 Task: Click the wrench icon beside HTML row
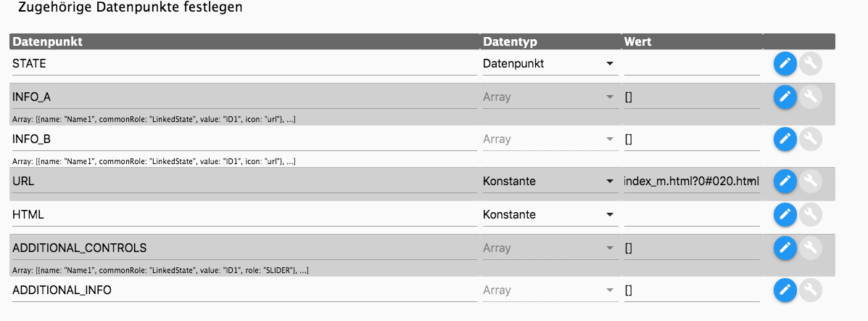pyautogui.click(x=811, y=214)
